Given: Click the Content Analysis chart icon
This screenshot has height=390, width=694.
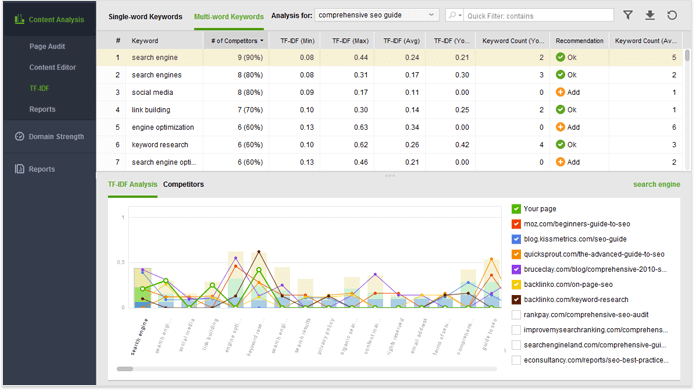Looking at the screenshot, I should coord(19,19).
